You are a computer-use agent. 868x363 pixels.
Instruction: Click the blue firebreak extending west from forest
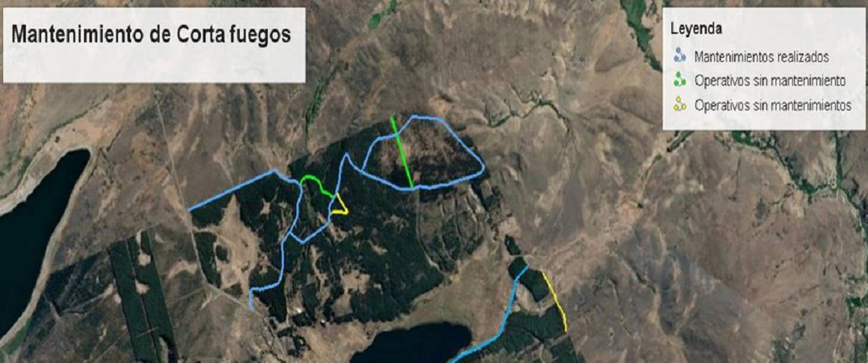(x=238, y=188)
